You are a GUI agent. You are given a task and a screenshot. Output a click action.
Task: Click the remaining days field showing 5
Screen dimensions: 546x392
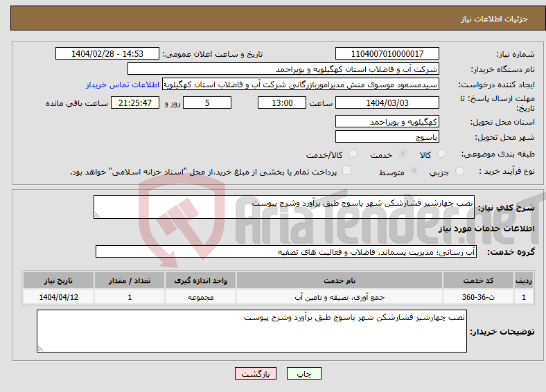click(x=207, y=103)
